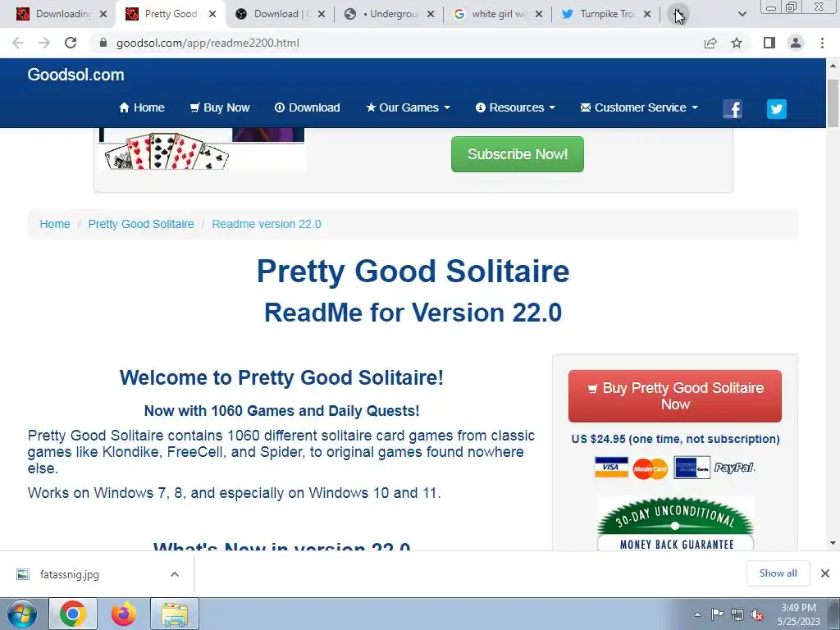Image resolution: width=840 pixels, height=630 pixels.
Task: Open the Chrome profile avatar menu
Action: tap(796, 43)
